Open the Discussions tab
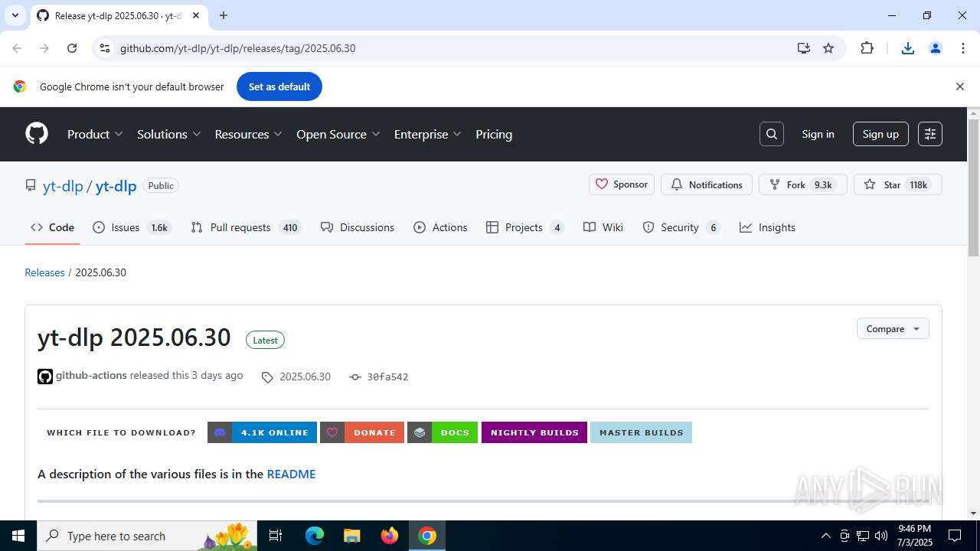980x551 pixels. 358,227
